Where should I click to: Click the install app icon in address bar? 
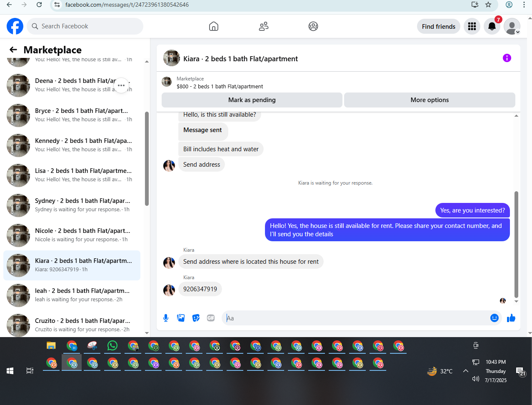[475, 5]
